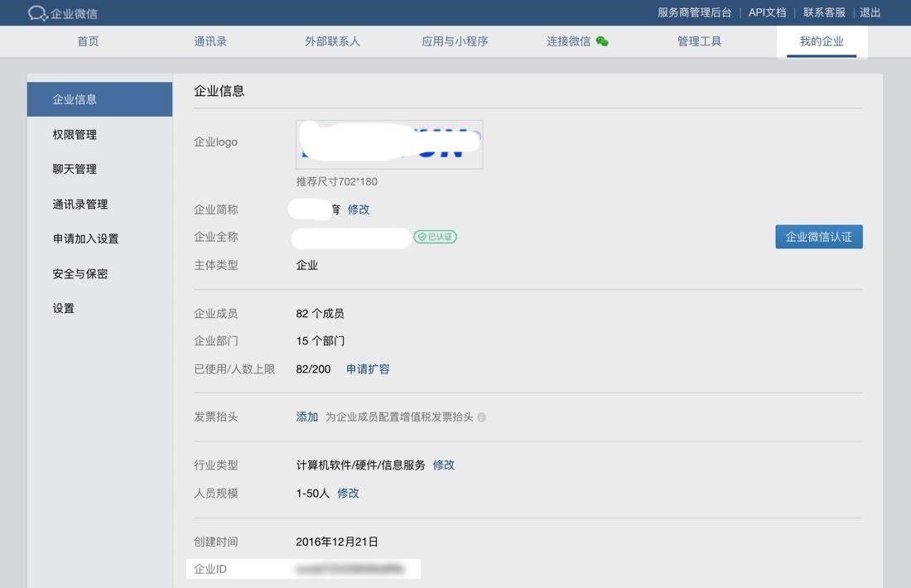Open the 连接微信 tab

point(568,41)
